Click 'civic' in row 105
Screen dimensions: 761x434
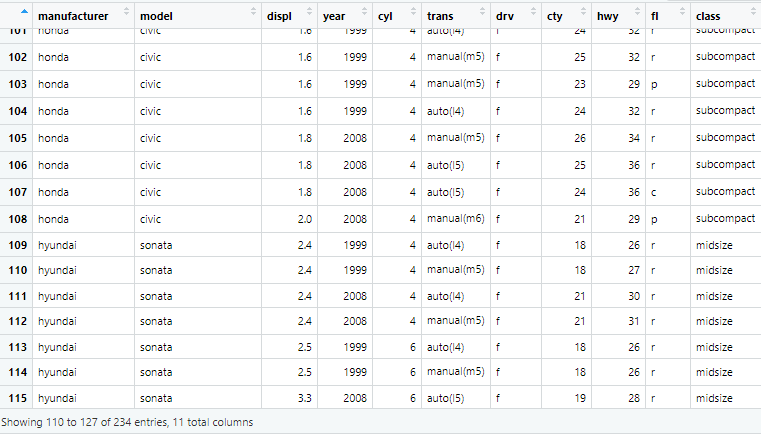point(150,138)
